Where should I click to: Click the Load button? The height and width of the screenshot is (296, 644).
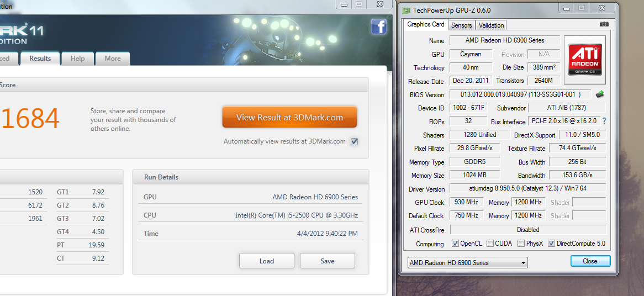click(x=267, y=261)
